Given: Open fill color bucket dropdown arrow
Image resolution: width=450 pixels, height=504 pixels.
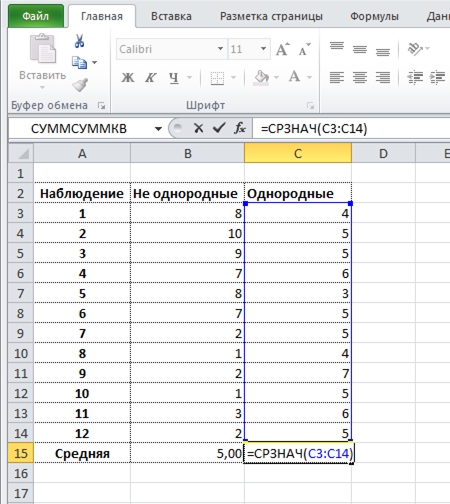Looking at the screenshot, I should click(276, 78).
